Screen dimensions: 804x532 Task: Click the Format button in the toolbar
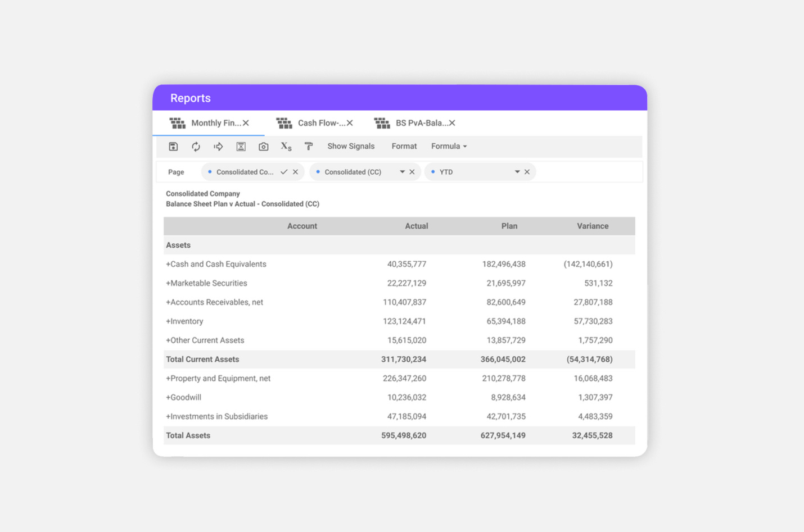404,146
